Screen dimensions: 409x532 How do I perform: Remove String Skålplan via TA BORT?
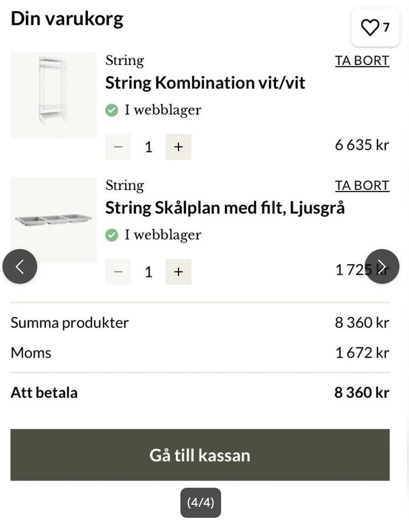click(362, 186)
